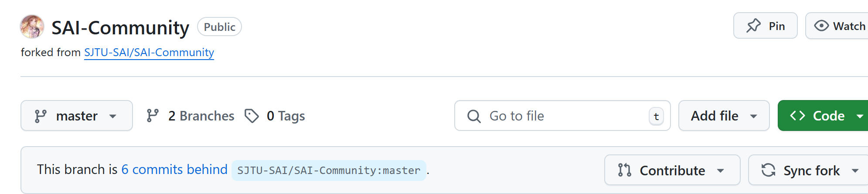The height and width of the screenshot is (194, 868).
Task: Focus the Go to file search field
Action: tap(562, 116)
